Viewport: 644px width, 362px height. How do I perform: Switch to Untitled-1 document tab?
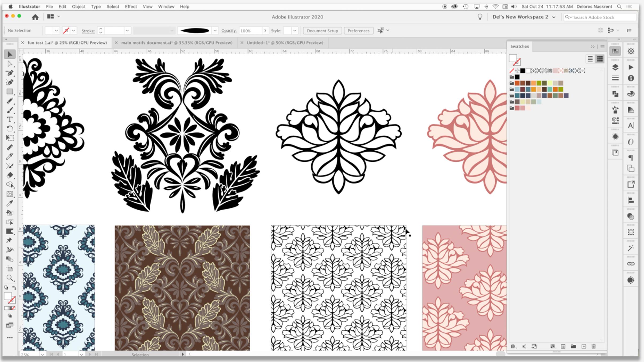285,43
